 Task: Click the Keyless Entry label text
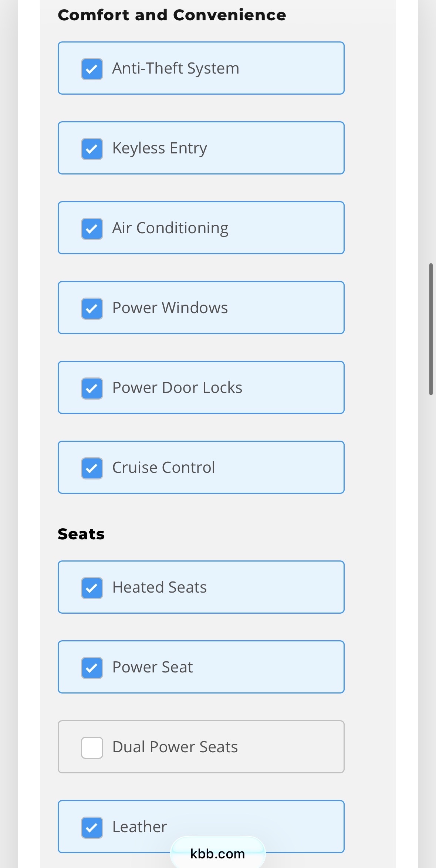[x=160, y=149]
